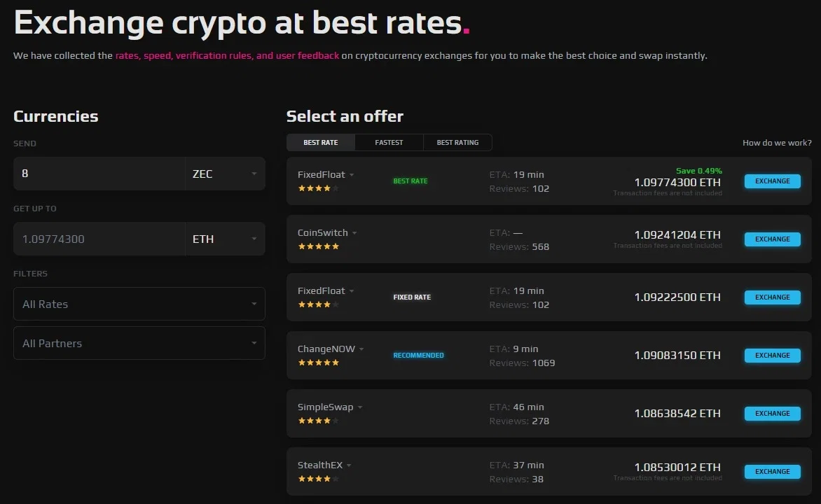Open the ZEC send currency dropdown
821x504 pixels.
tap(225, 174)
